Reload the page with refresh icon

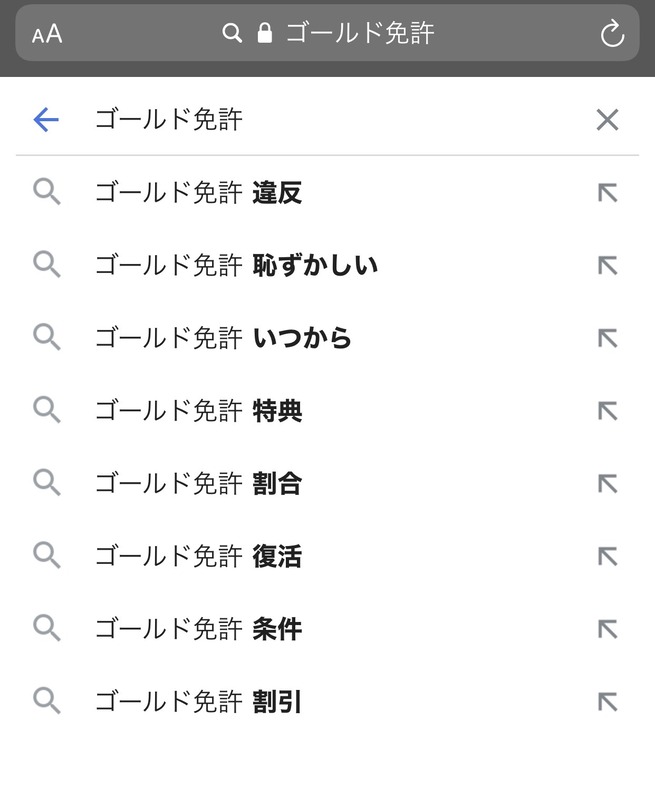coord(611,34)
